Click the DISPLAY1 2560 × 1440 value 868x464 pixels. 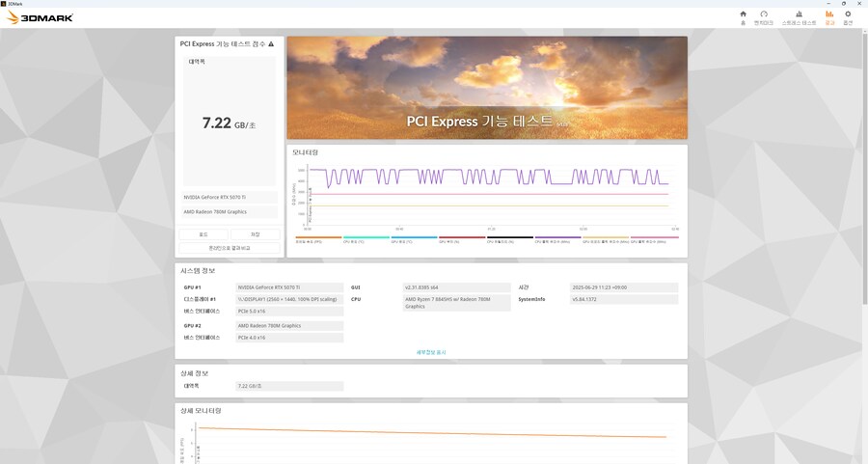tap(289, 300)
